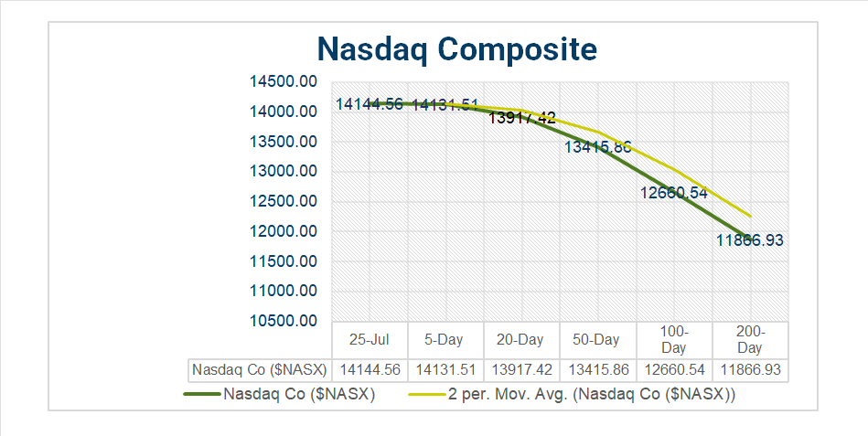
Task: Click the 20-Day column header
Action: point(520,339)
